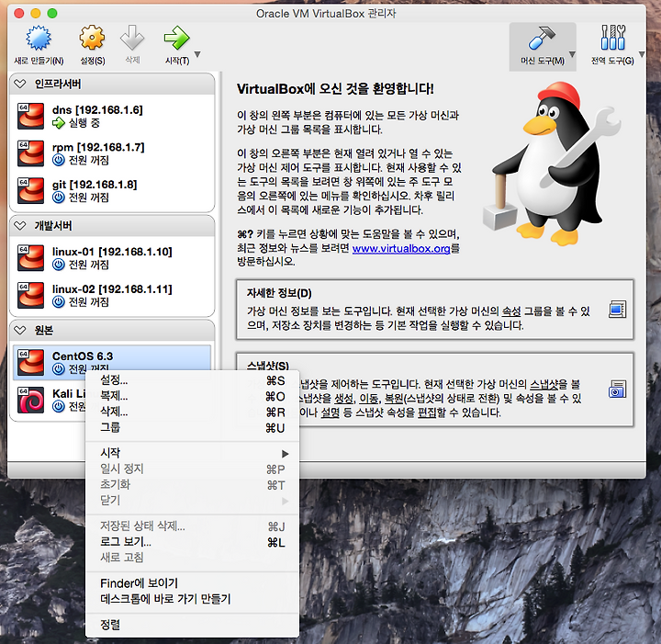This screenshot has width=661, height=644.
Task: Click the red window close button
Action: (19, 13)
